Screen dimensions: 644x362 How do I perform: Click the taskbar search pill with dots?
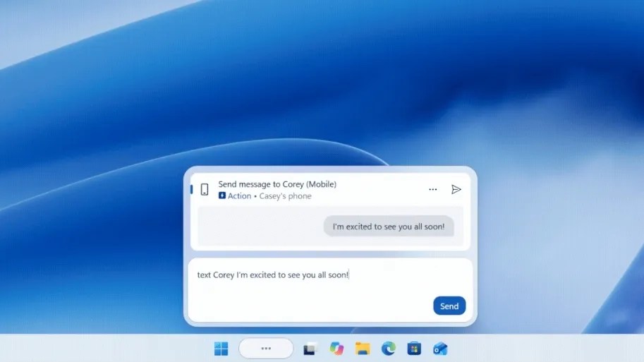(x=266, y=349)
